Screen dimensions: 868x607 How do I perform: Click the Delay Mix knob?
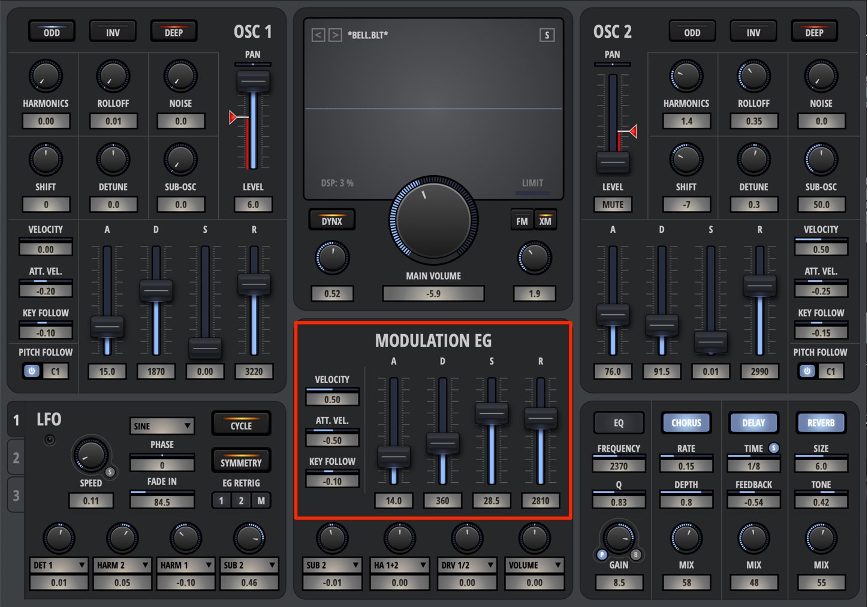click(754, 539)
